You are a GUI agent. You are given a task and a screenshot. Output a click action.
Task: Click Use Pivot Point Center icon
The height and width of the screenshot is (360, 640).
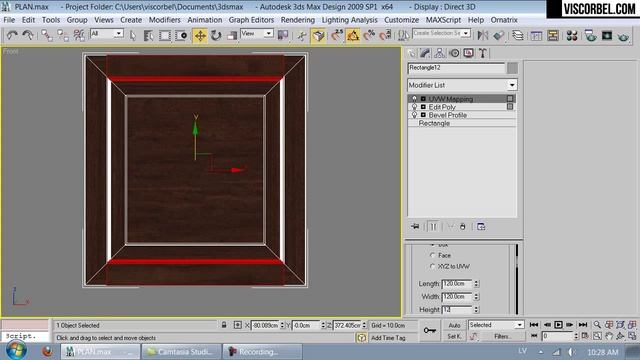point(283,36)
